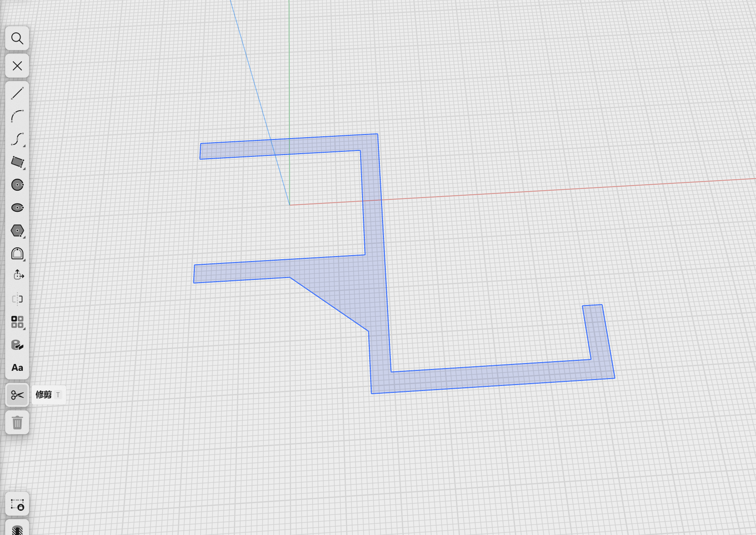Exit the sketch with the X button
The image size is (756, 535).
tap(17, 66)
